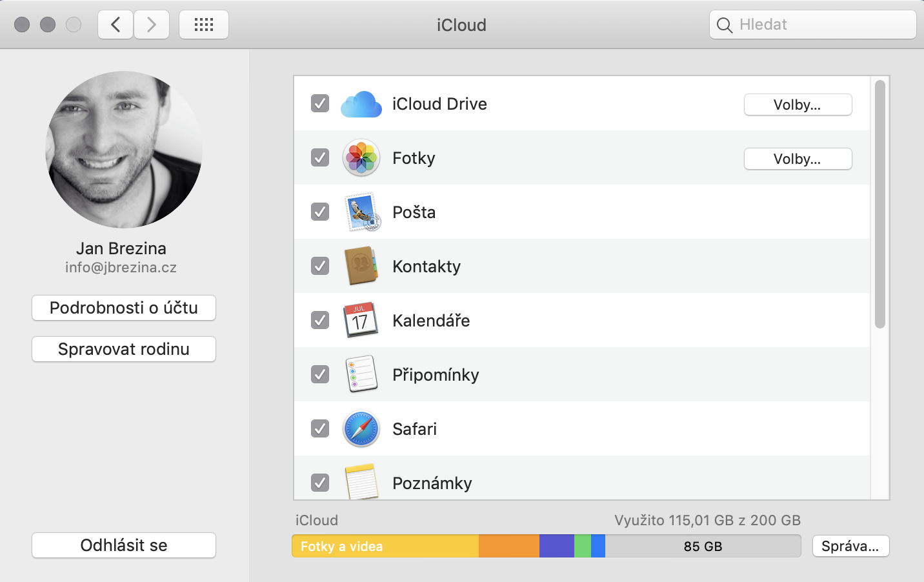This screenshot has width=924, height=582.
Task: Uncheck the iCloud Drive checkbox
Action: 320,103
